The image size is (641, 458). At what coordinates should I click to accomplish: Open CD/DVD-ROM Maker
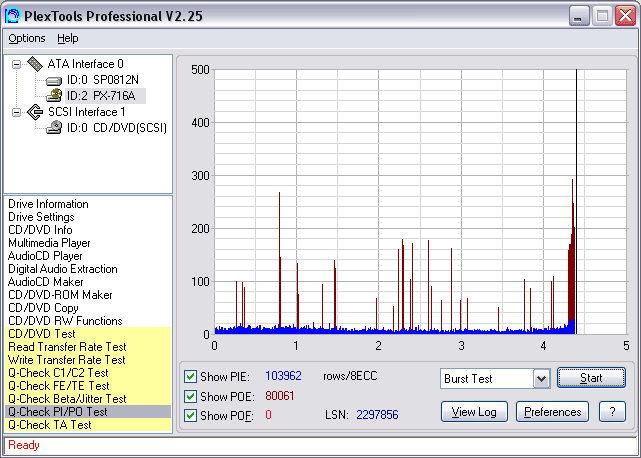coord(60,295)
